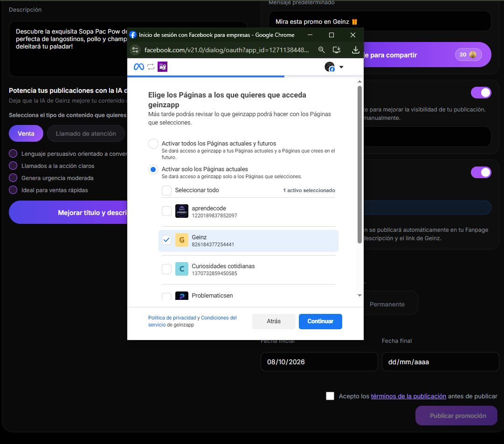Toggle the upper purple switch in the Geinz page
The height and width of the screenshot is (444, 504).
pos(481,93)
